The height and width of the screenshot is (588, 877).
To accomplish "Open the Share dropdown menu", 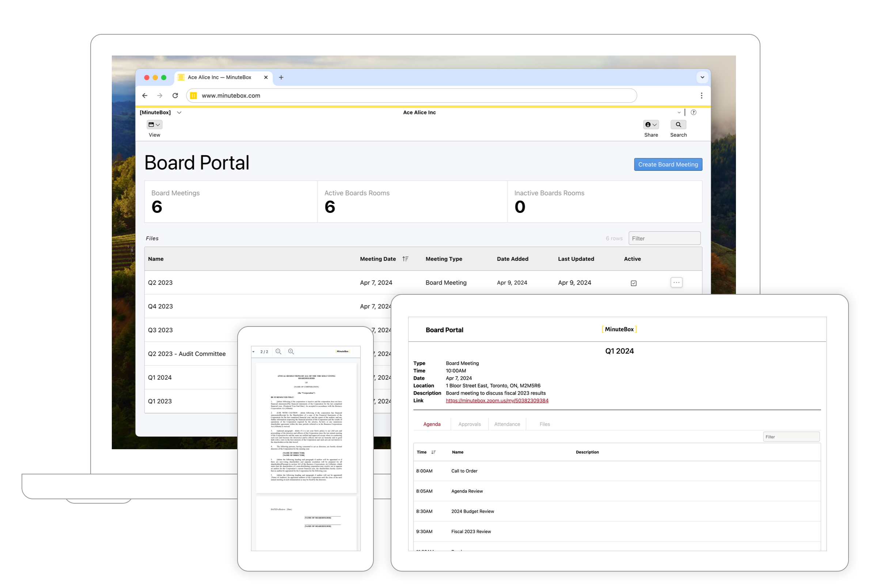I will 651,125.
